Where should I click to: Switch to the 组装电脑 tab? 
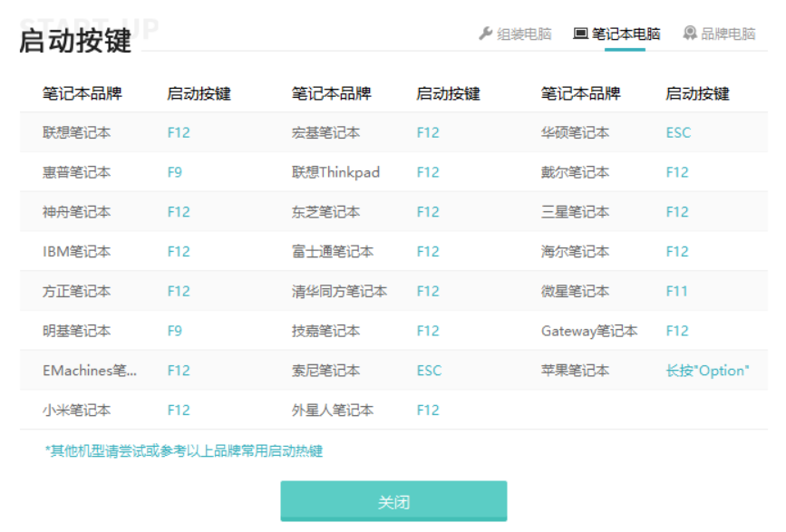point(515,34)
